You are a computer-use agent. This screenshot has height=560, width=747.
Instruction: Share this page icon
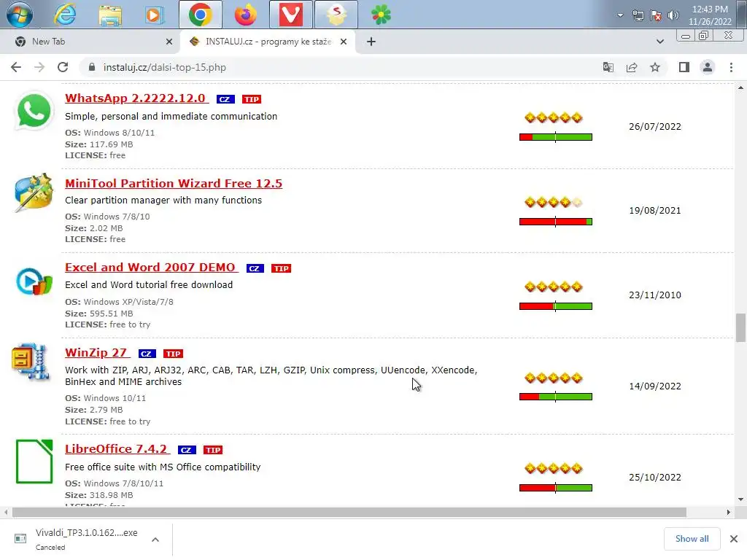point(632,67)
